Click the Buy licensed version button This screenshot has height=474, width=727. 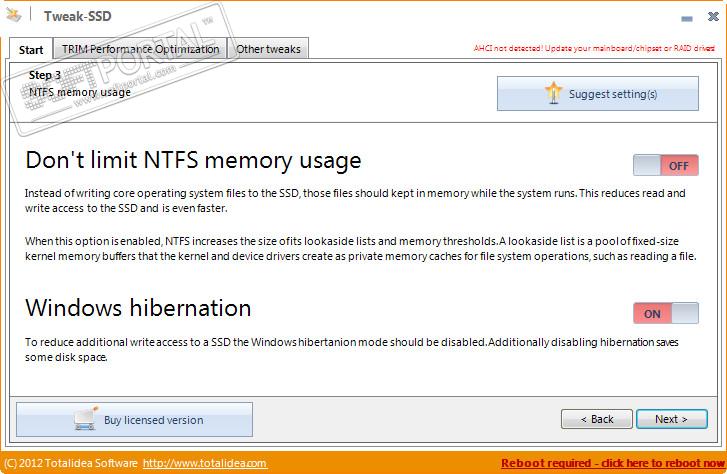pyautogui.click(x=134, y=420)
